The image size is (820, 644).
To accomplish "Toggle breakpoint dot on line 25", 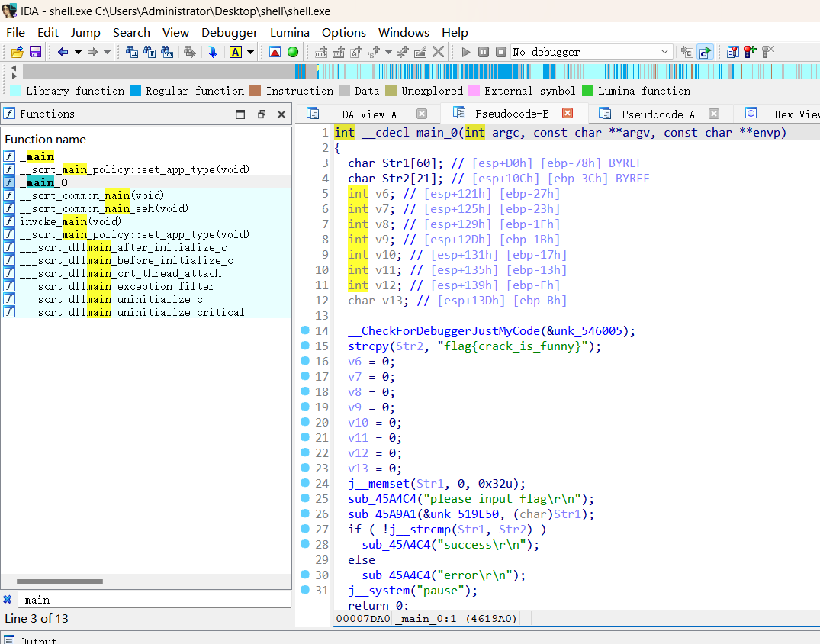I will click(x=305, y=498).
